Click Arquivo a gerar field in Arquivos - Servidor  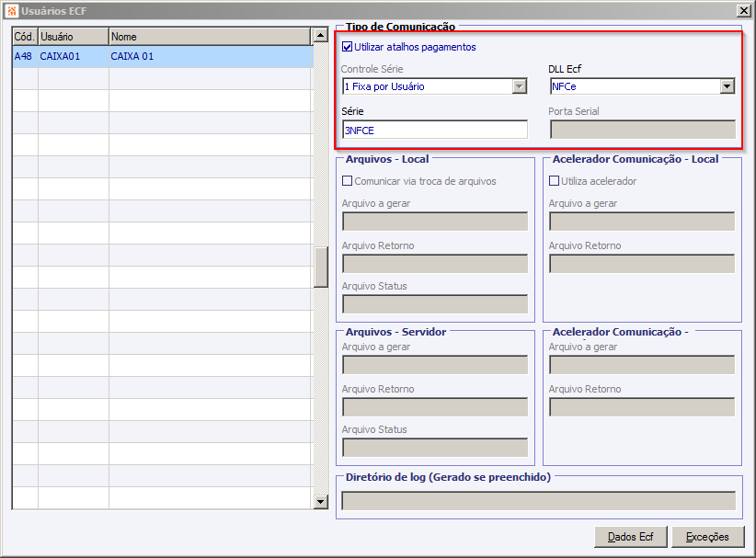[435, 365]
